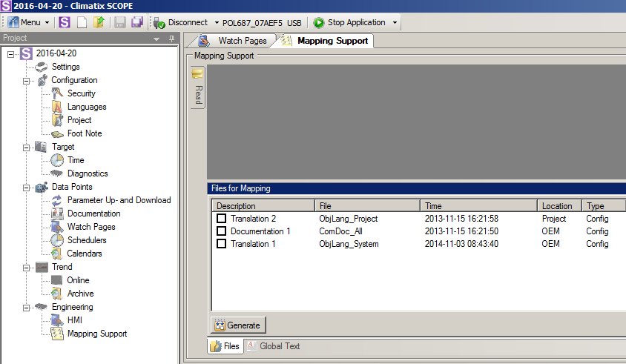Open Parameter Up- and Download
Screen dimensions: 626x364
pos(119,200)
